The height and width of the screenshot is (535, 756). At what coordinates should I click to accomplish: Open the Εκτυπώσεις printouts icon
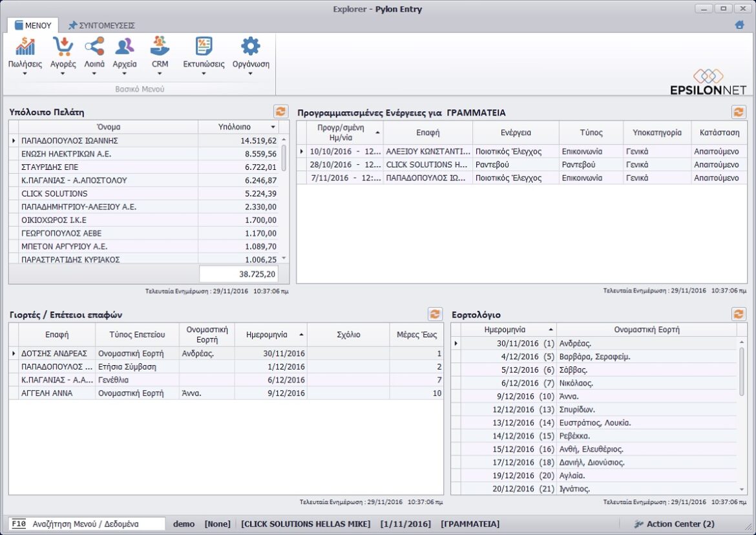point(202,47)
